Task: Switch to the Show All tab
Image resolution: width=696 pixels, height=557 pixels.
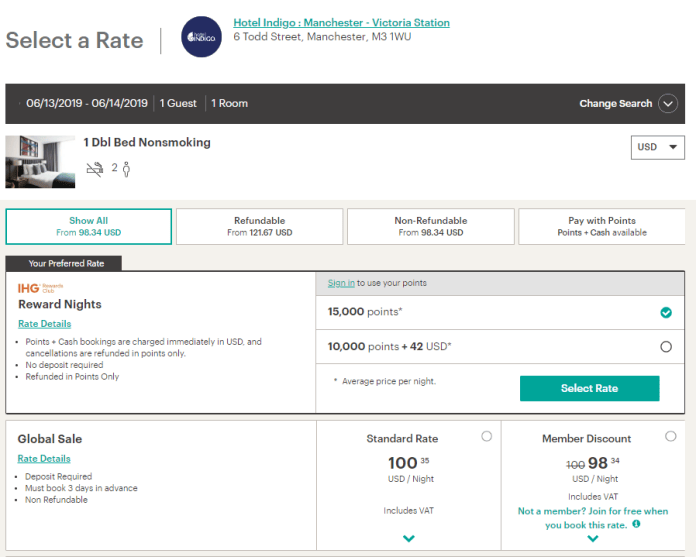Action: (88, 226)
